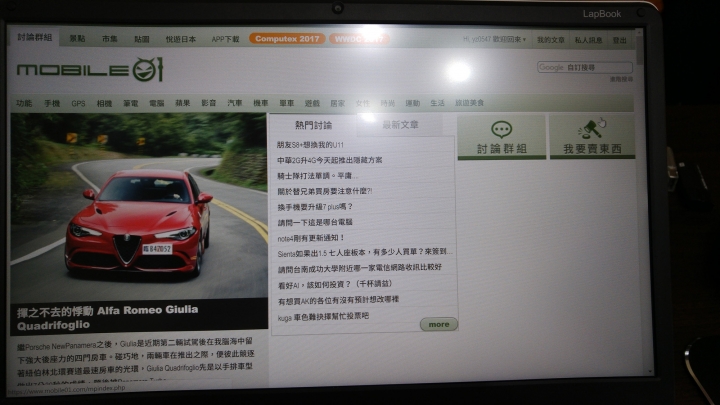Open topic note4剛有更新通知

tap(311, 238)
